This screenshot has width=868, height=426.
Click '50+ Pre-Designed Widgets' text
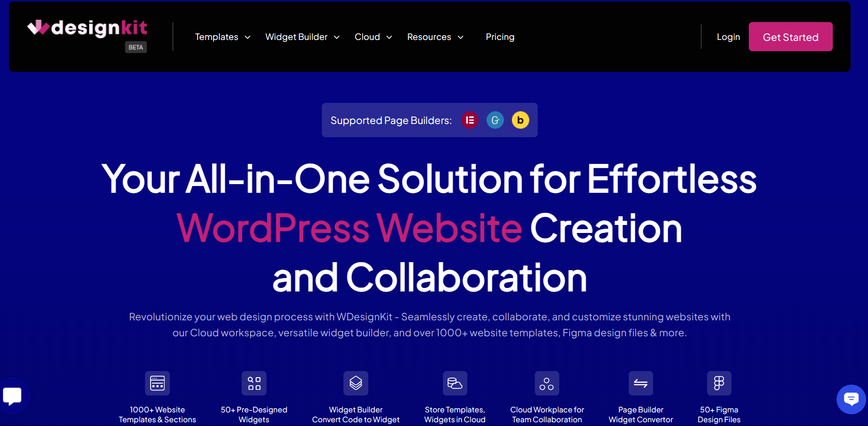click(254, 415)
